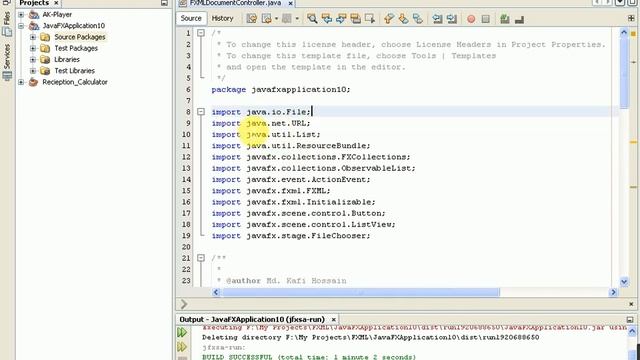Stop Macro Recording square icon
Image resolution: width=640 pixels, height=360 pixels.
point(485,19)
